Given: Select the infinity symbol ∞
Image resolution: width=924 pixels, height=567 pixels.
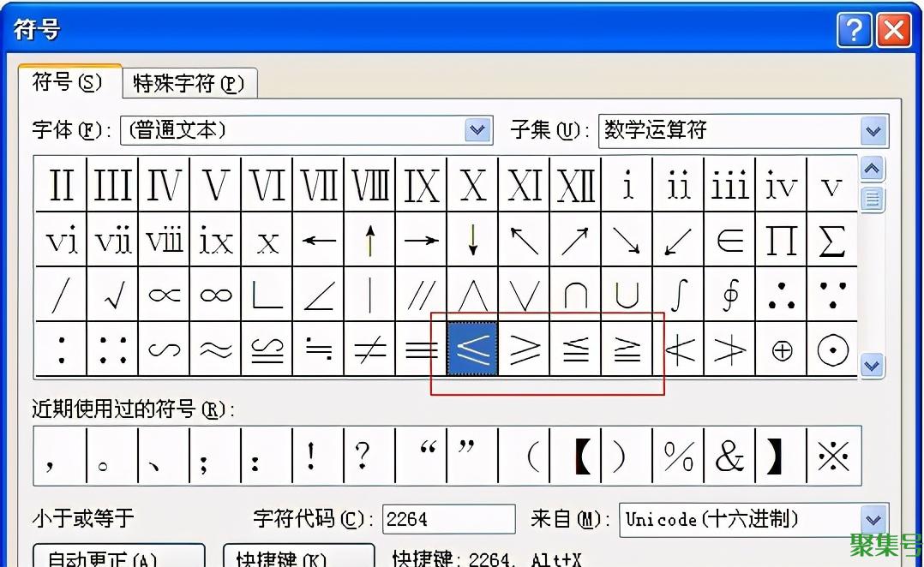Looking at the screenshot, I should [215, 294].
